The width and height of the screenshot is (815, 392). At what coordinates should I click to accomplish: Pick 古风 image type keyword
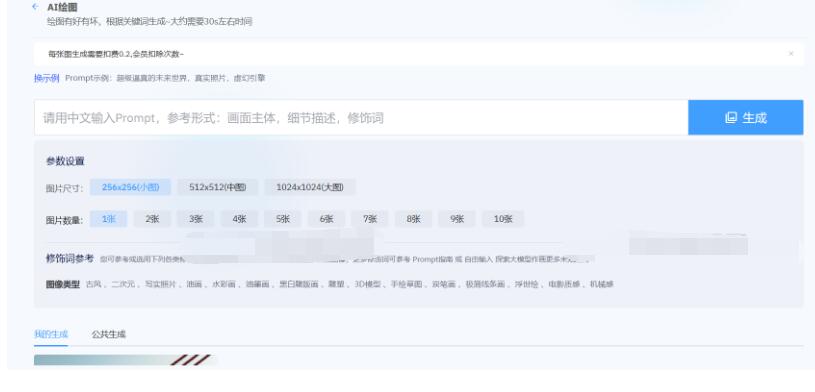94,284
